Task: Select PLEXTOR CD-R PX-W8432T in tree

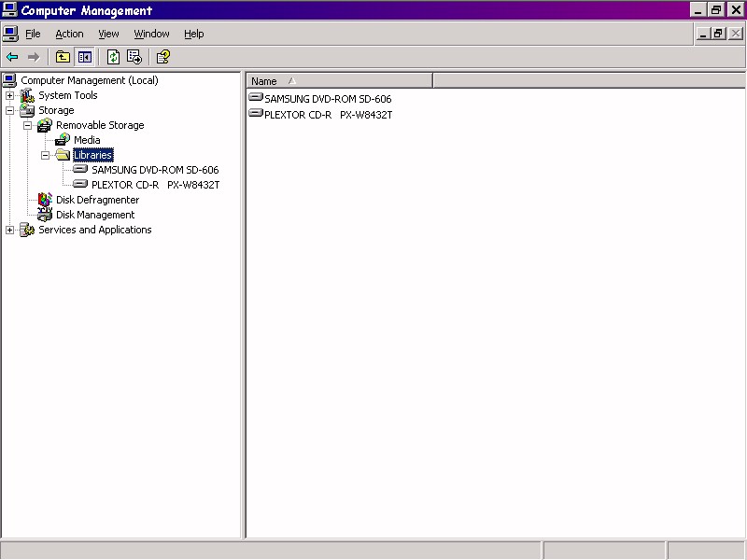Action: tap(156, 185)
